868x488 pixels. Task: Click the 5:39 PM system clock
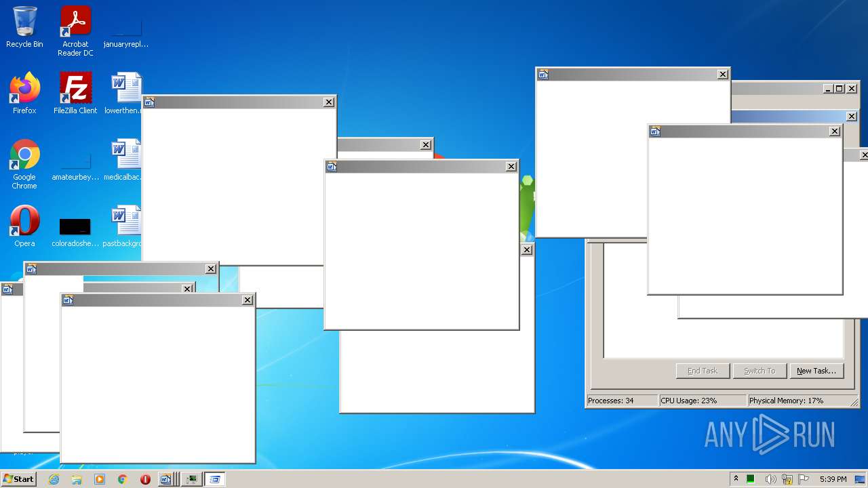[x=833, y=479]
